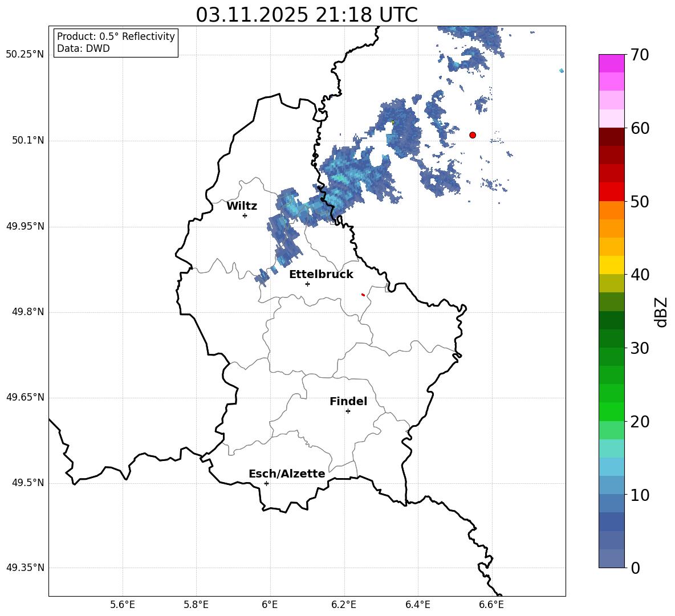Viewport: 675px width, 616px height.
Task: Click the colorbar tick label 60
Action: (640, 128)
